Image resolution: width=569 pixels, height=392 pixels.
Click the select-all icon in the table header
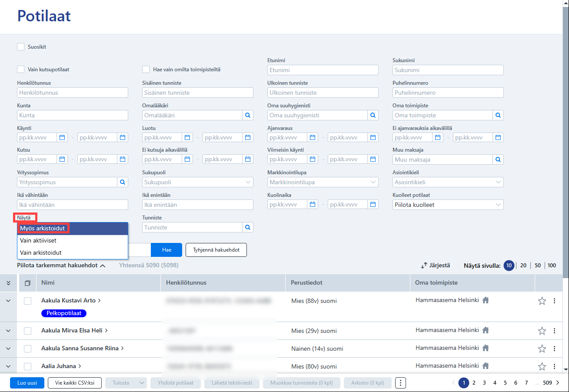27,283
